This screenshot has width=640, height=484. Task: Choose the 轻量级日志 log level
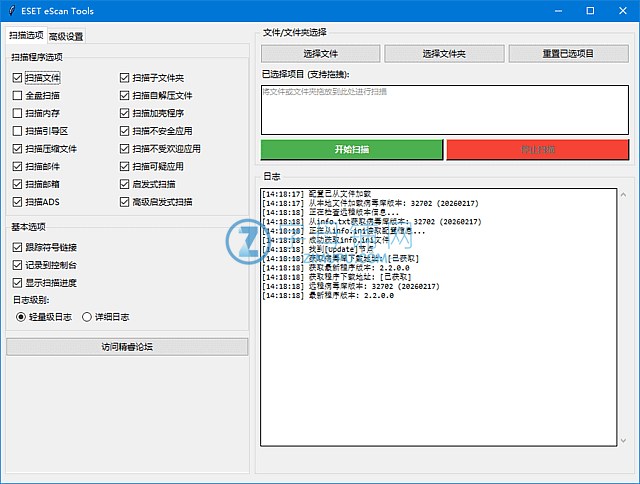point(21,317)
